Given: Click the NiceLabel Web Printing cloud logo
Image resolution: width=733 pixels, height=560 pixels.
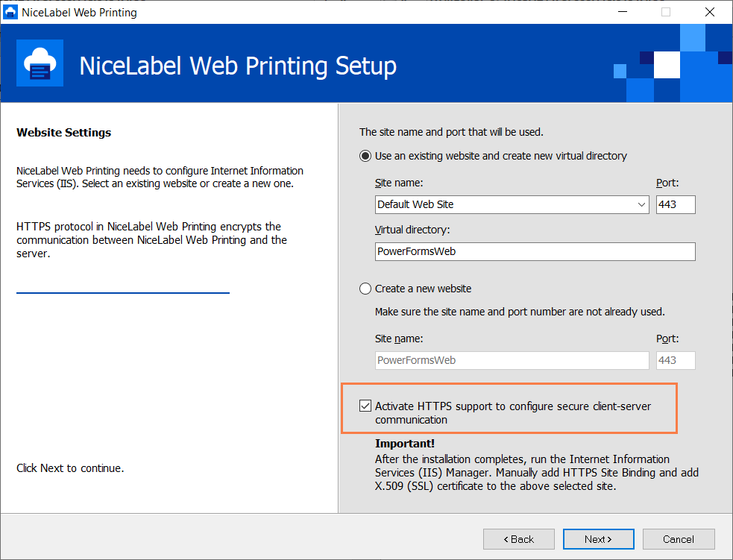Looking at the screenshot, I should pyautogui.click(x=40, y=63).
